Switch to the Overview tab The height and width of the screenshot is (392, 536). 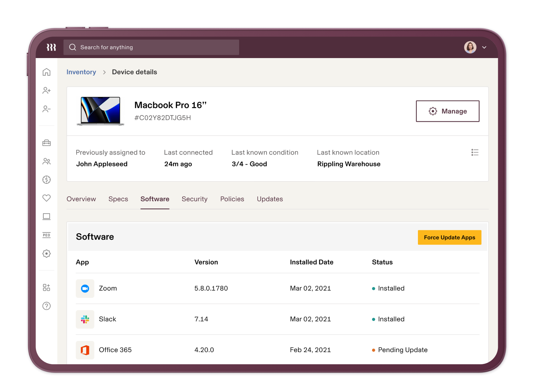(81, 199)
